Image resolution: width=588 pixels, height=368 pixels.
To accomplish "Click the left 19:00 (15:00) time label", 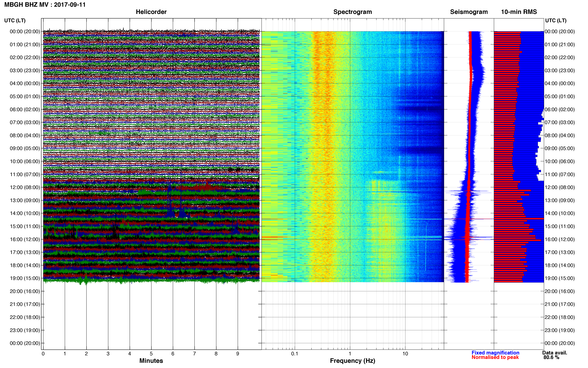I will pyautogui.click(x=25, y=278).
